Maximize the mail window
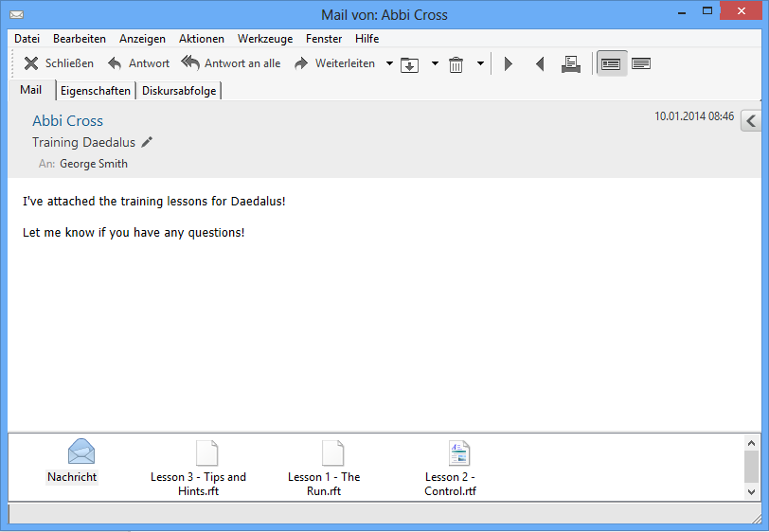The height and width of the screenshot is (532, 769). 707,10
